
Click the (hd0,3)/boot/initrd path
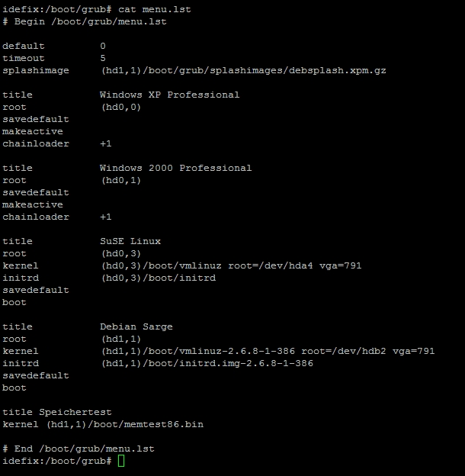click(x=158, y=278)
